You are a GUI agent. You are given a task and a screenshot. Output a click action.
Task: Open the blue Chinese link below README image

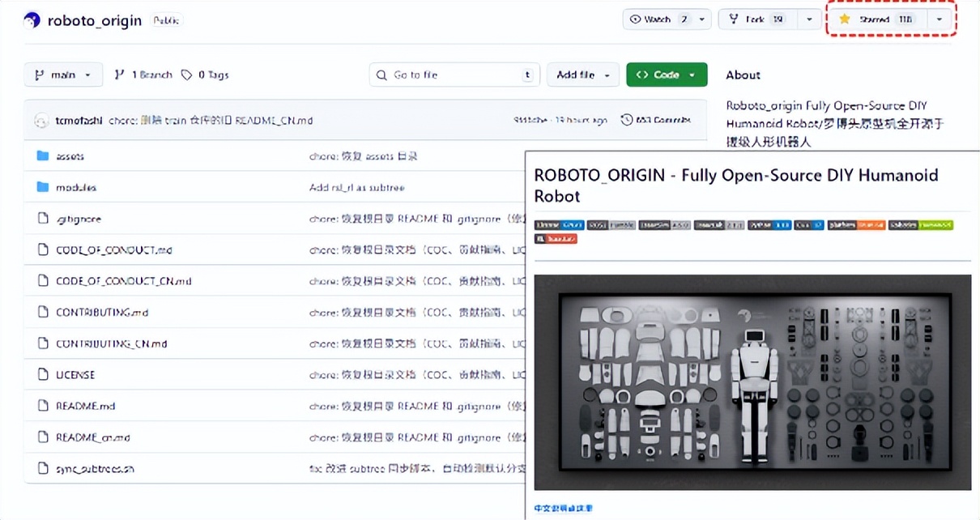[563, 508]
